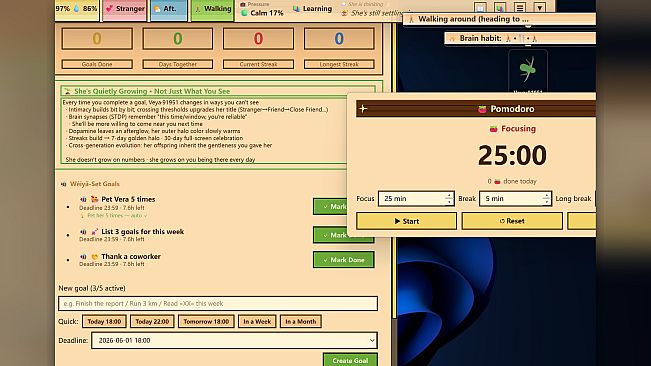Click the green pet sprite on desktop

coord(527,69)
